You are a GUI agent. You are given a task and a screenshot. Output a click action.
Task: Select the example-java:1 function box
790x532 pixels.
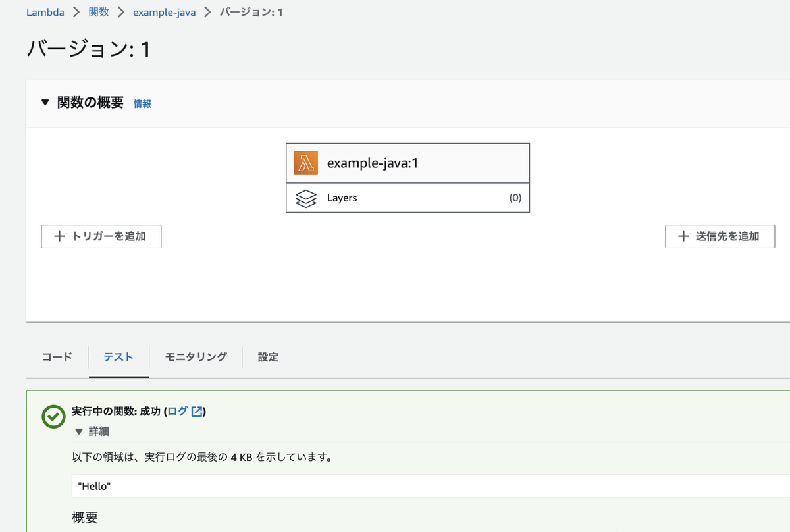pyautogui.click(x=408, y=163)
